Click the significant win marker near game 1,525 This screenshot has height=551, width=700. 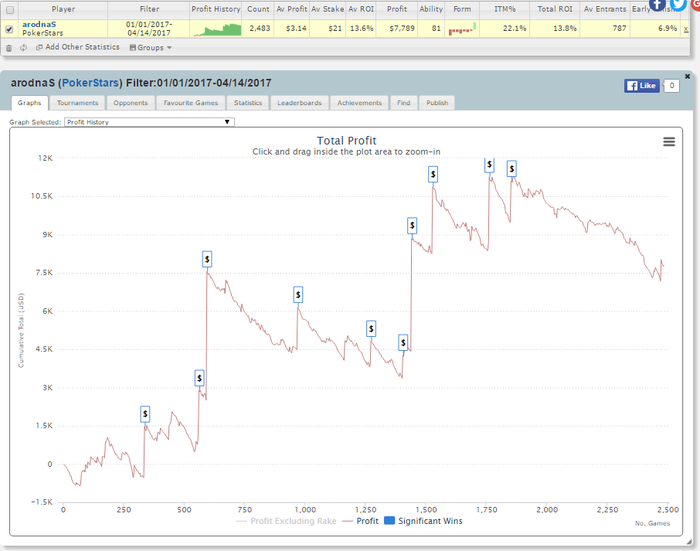click(x=433, y=174)
